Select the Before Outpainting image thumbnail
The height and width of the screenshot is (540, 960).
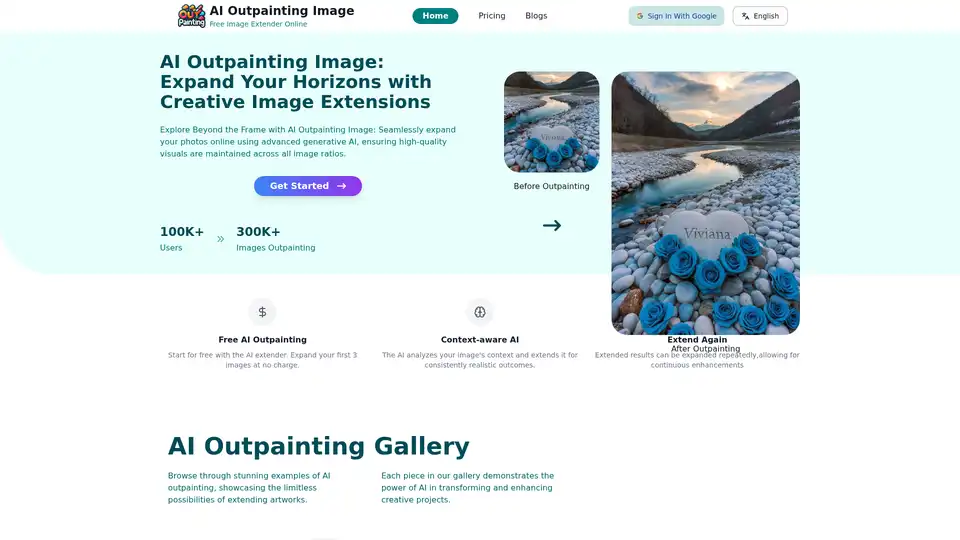(551, 122)
